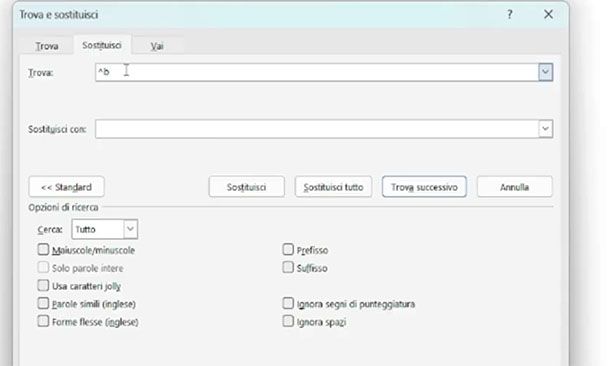Viewport: 610px width, 366px height.
Task: Open the Sostituisci con dropdown arrow
Action: (545, 129)
